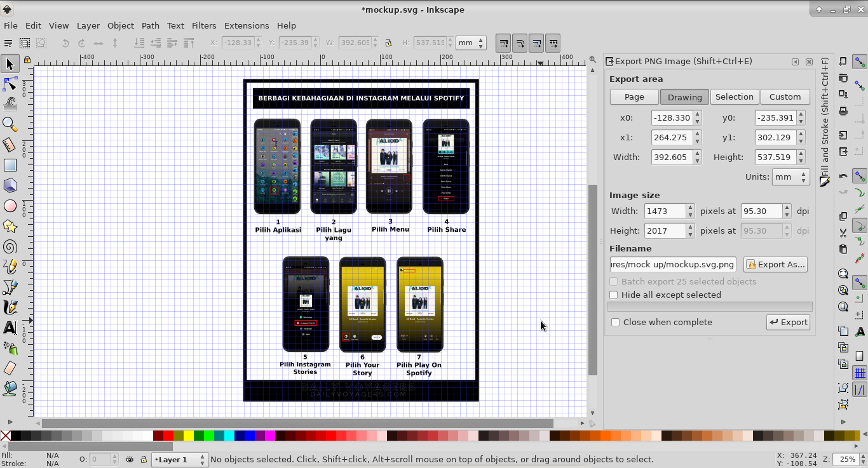Open the Filters menu

[x=204, y=26]
